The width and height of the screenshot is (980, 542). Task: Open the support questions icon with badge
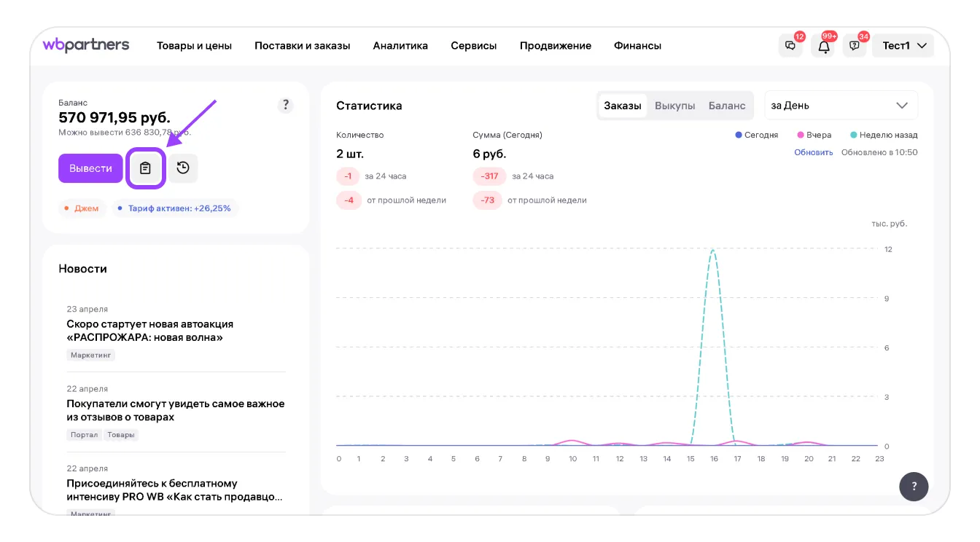(855, 46)
